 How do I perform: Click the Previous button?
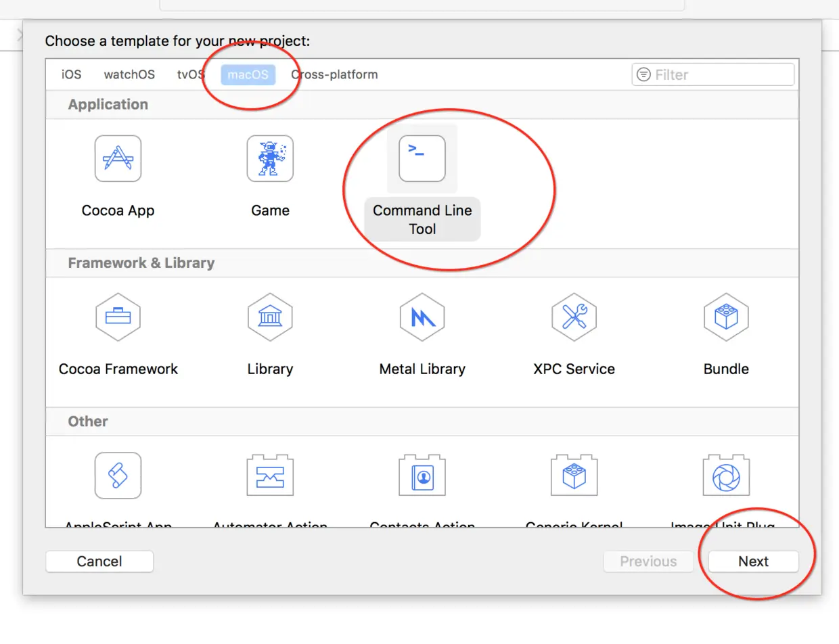tap(648, 561)
